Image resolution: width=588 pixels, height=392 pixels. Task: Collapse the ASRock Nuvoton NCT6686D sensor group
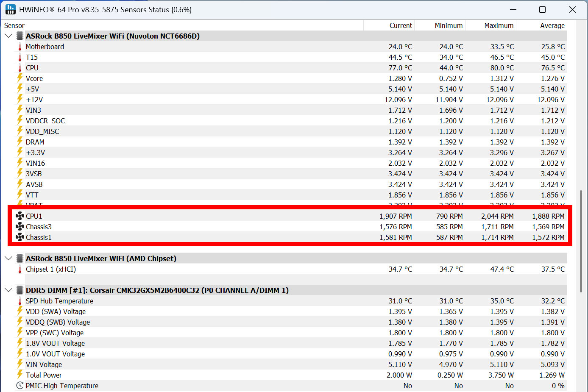(8, 36)
